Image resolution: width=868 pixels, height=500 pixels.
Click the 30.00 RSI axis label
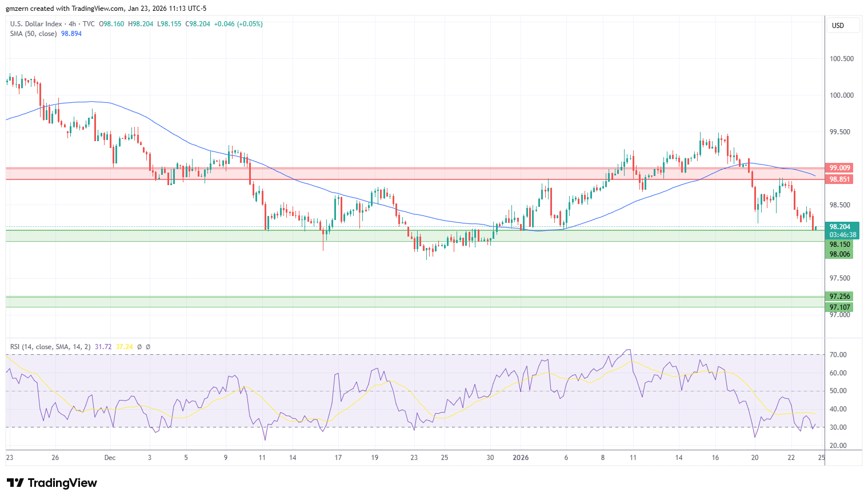[838, 427]
